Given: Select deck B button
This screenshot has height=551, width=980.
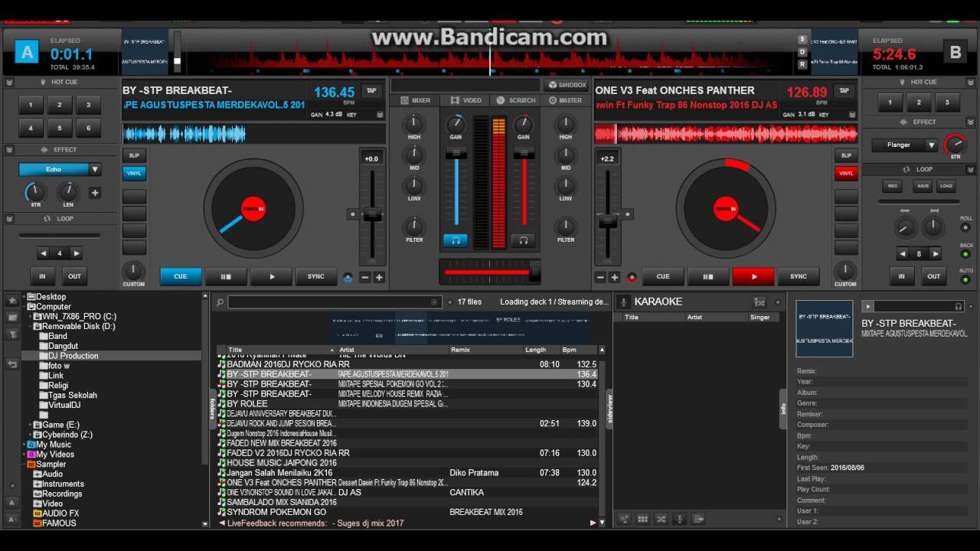Looking at the screenshot, I should [955, 52].
